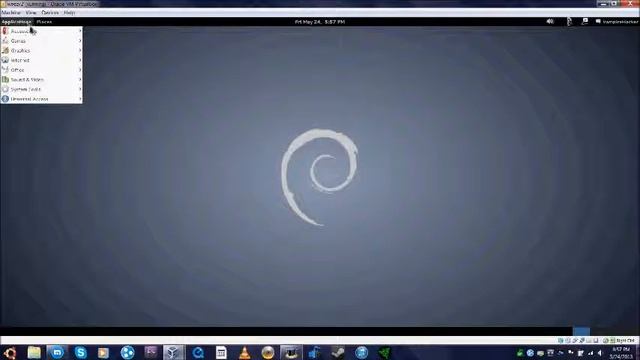This screenshot has height=360, width=640.
Task: Click the Windows tray clock showing the date
Action: tap(621, 353)
